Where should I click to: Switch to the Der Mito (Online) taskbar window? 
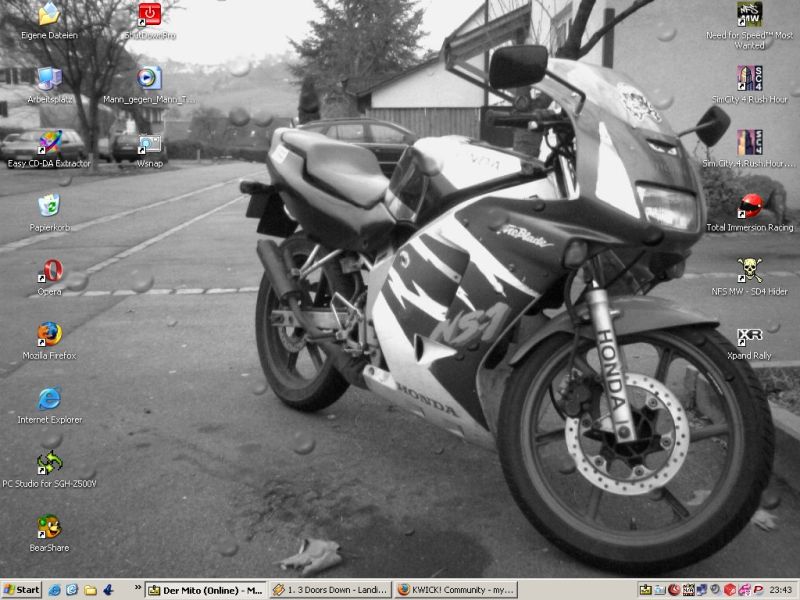tap(206, 590)
